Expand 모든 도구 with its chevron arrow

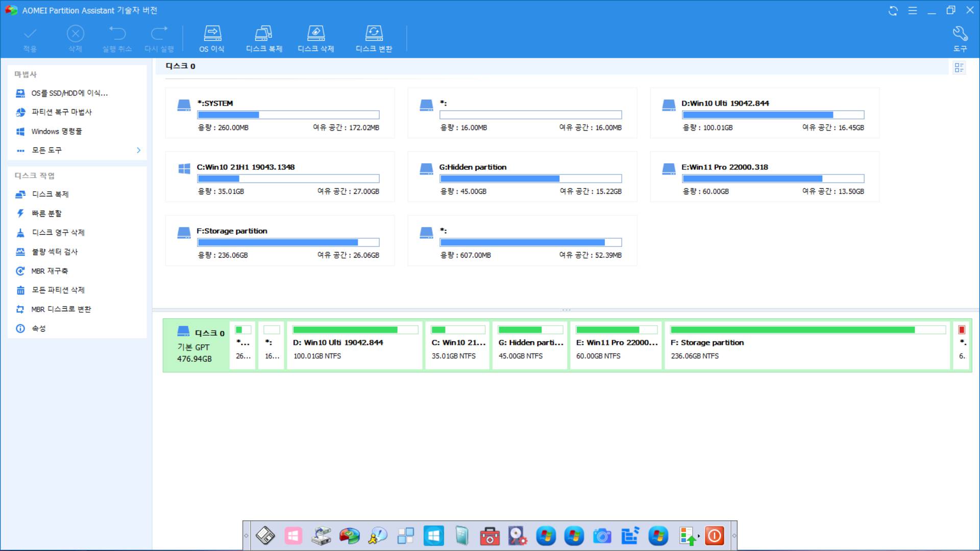138,150
